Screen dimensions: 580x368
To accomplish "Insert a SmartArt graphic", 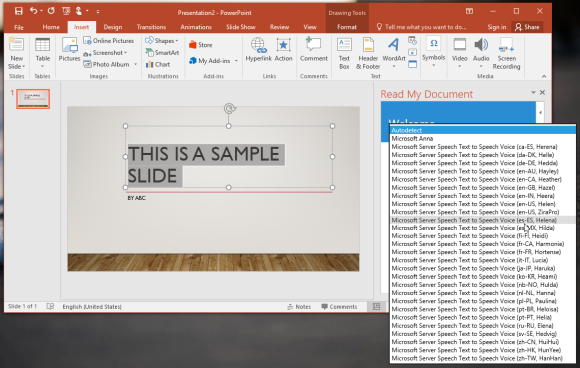I will coord(162,53).
